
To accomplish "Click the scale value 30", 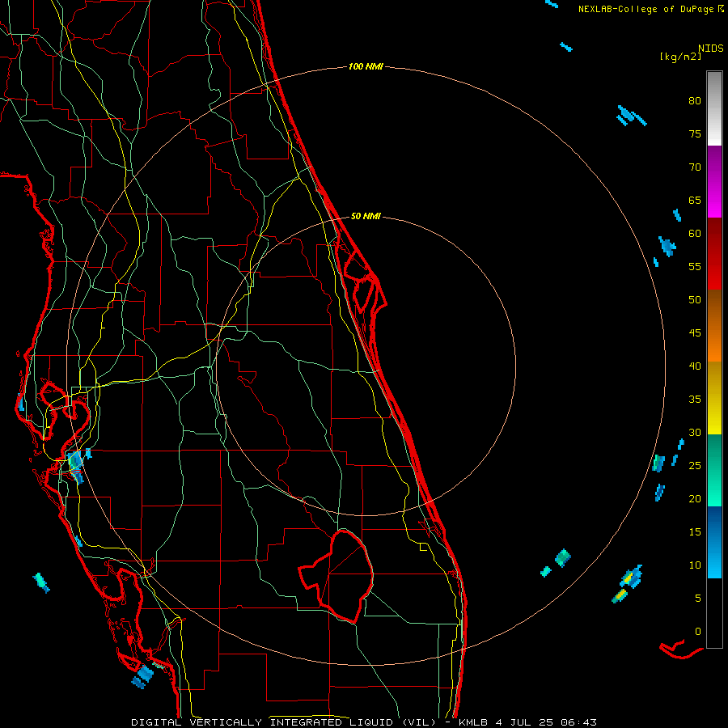I will [x=695, y=432].
